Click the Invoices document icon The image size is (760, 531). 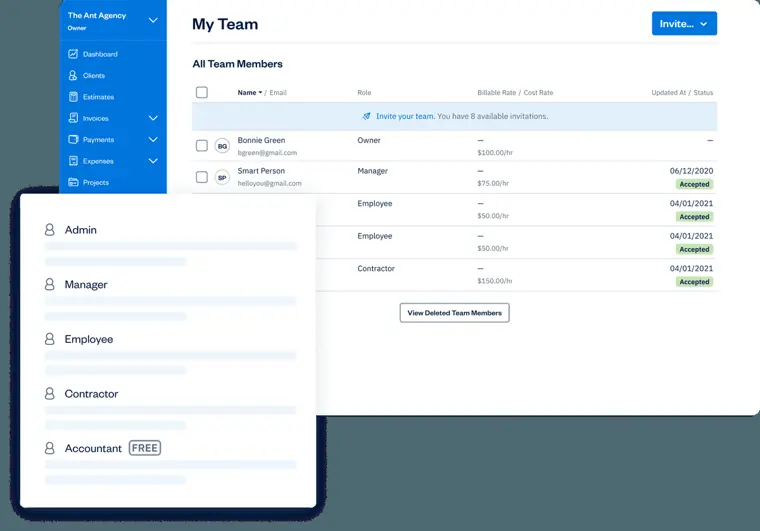coord(73,118)
